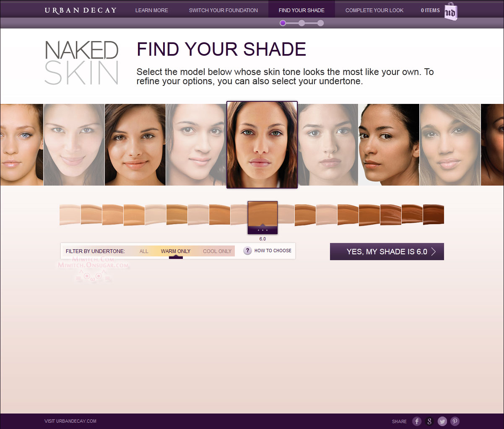Confirm Yes, My Shade Is 6.0

(387, 251)
